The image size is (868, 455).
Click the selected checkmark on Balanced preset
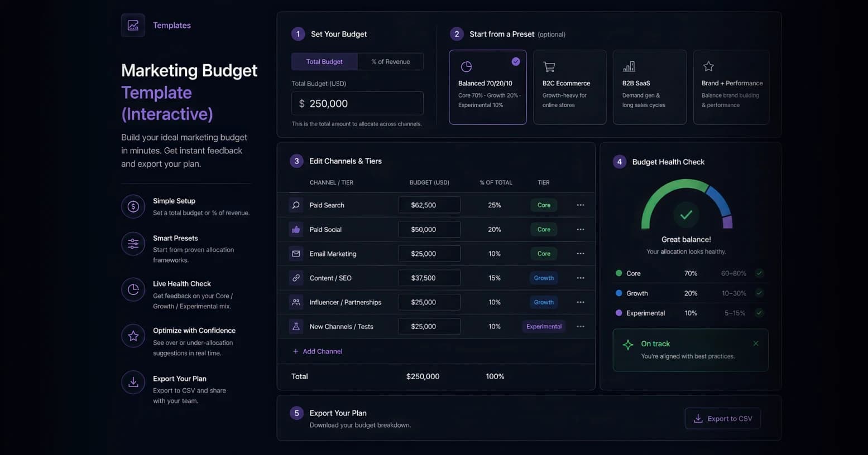(x=516, y=61)
